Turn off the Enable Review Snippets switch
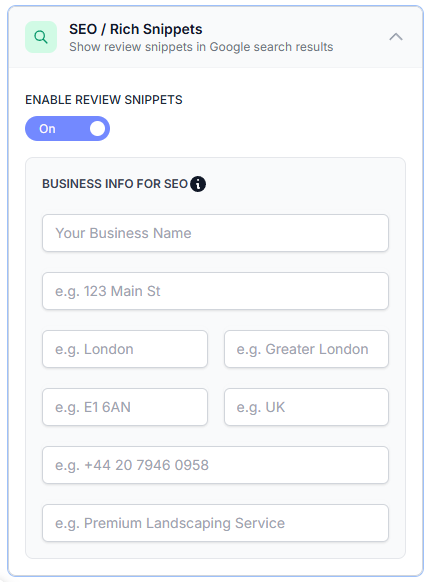Screen dimensions: 429x582 tap(67, 128)
